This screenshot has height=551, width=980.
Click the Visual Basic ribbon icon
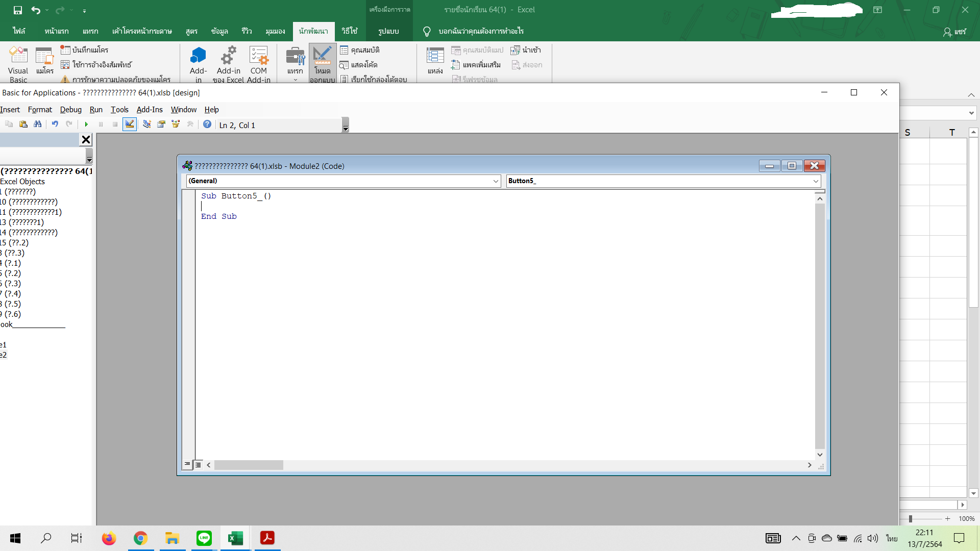coord(18,64)
